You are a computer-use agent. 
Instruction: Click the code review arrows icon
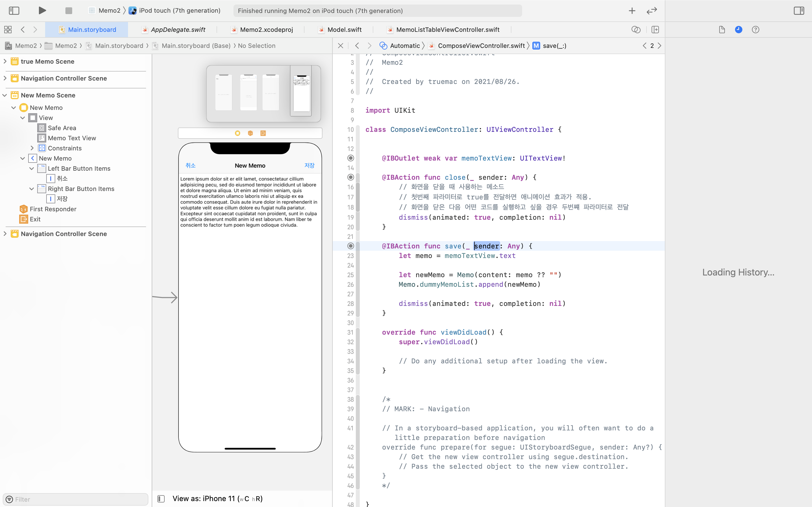tap(652, 11)
